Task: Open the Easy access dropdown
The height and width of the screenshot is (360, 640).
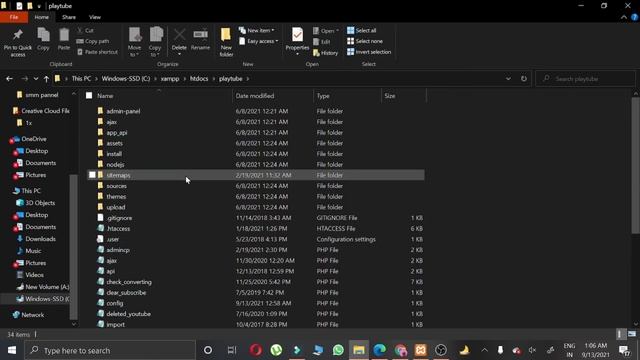Action: click(x=258, y=41)
